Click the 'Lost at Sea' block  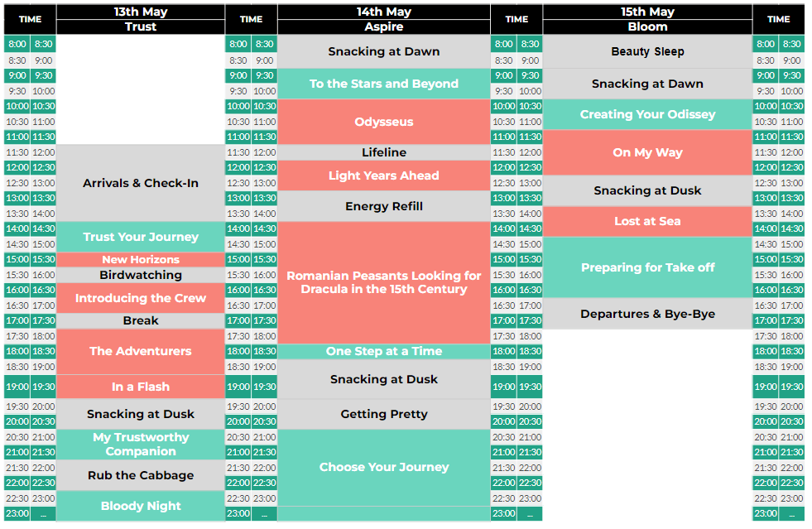(x=647, y=221)
